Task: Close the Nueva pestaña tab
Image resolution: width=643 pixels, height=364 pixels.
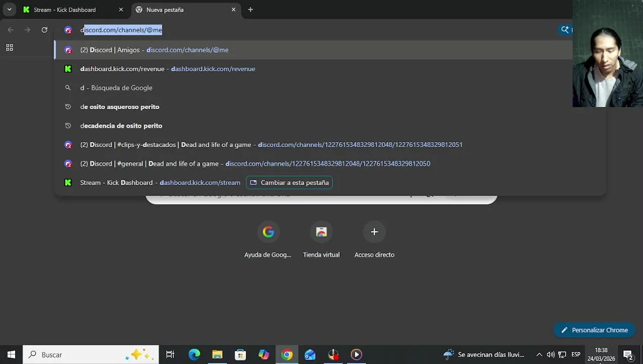Action: (234, 10)
